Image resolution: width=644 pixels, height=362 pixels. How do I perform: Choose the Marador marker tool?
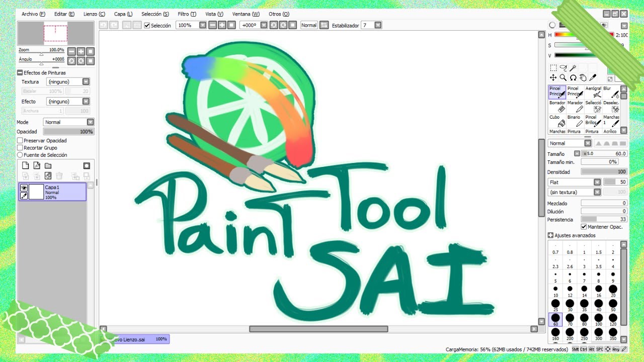click(575, 106)
